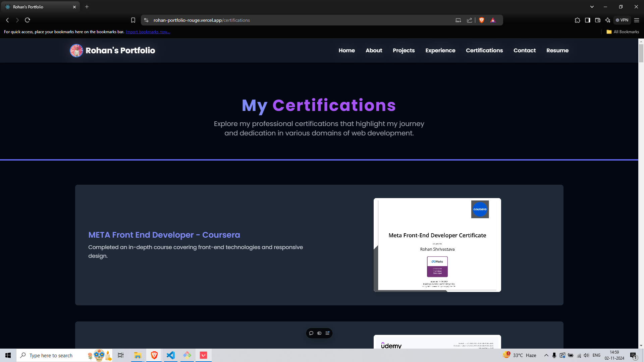This screenshot has width=644, height=362.
Task: Open the Brave Wallet icon
Action: [x=597, y=20]
